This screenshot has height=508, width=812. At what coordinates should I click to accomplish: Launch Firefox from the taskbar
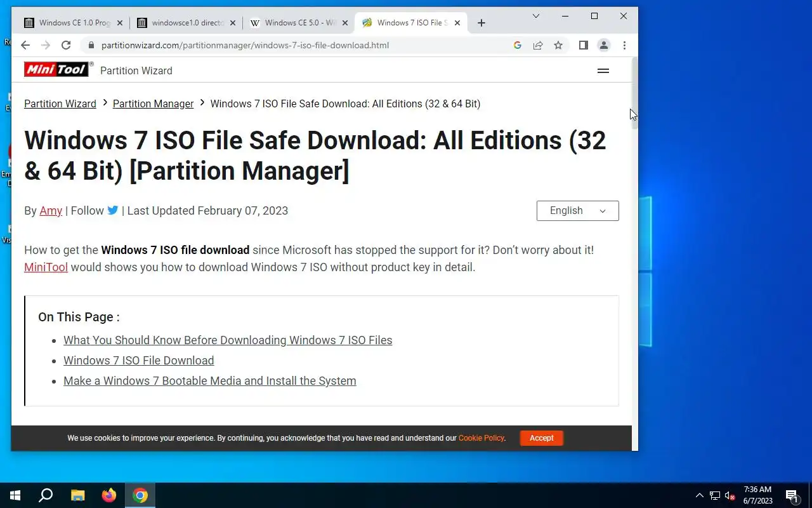tap(109, 495)
